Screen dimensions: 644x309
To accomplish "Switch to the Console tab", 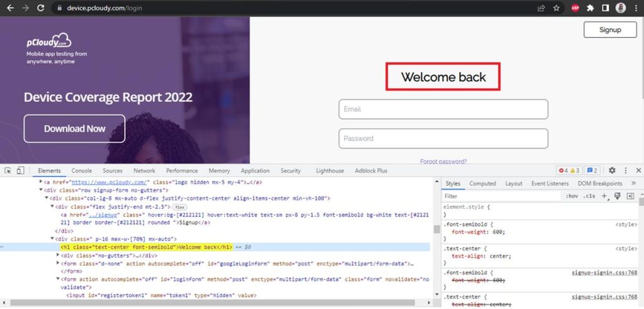I will click(81, 171).
